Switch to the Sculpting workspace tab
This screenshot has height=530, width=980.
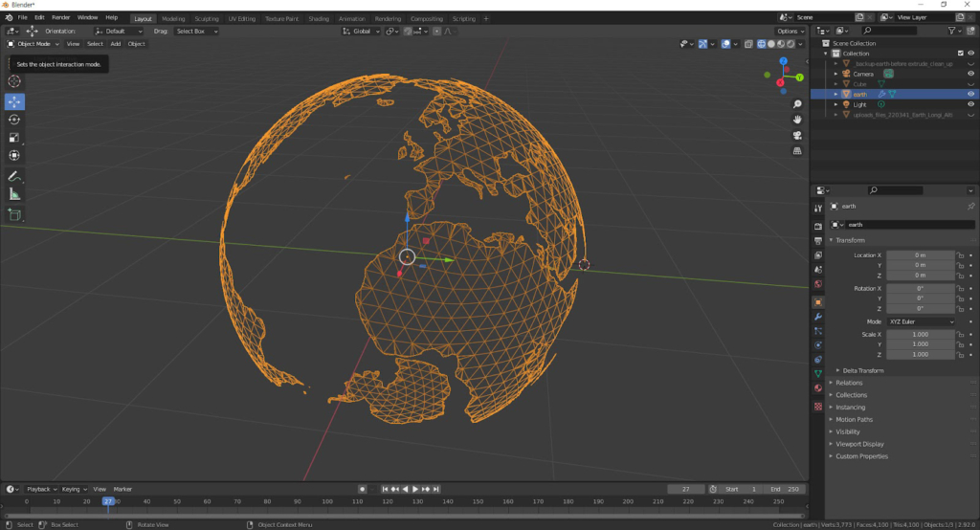(206, 18)
